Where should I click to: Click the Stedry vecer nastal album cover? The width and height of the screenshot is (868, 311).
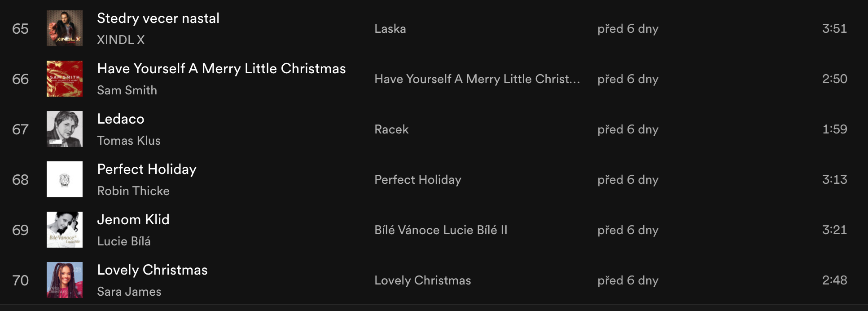(x=65, y=28)
